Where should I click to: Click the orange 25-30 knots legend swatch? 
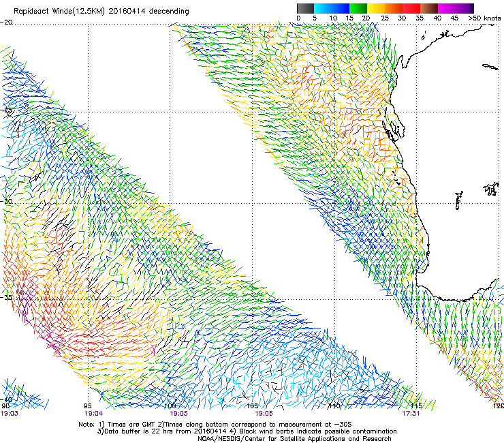tap(394, 8)
